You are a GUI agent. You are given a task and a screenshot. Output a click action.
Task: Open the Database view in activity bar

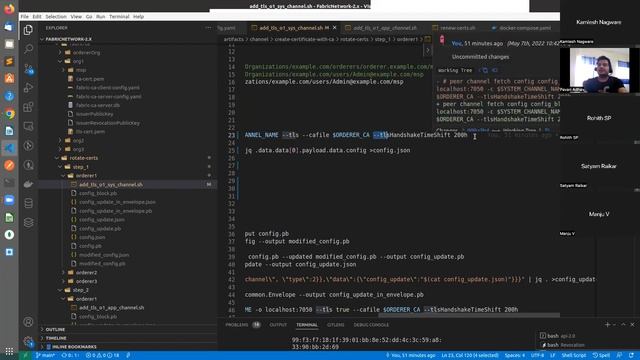point(28,203)
